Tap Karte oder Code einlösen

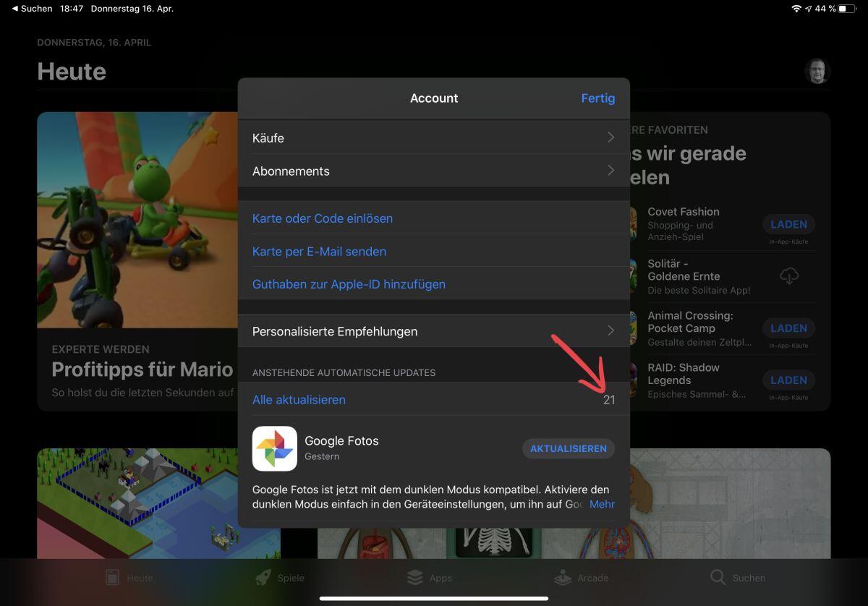323,218
